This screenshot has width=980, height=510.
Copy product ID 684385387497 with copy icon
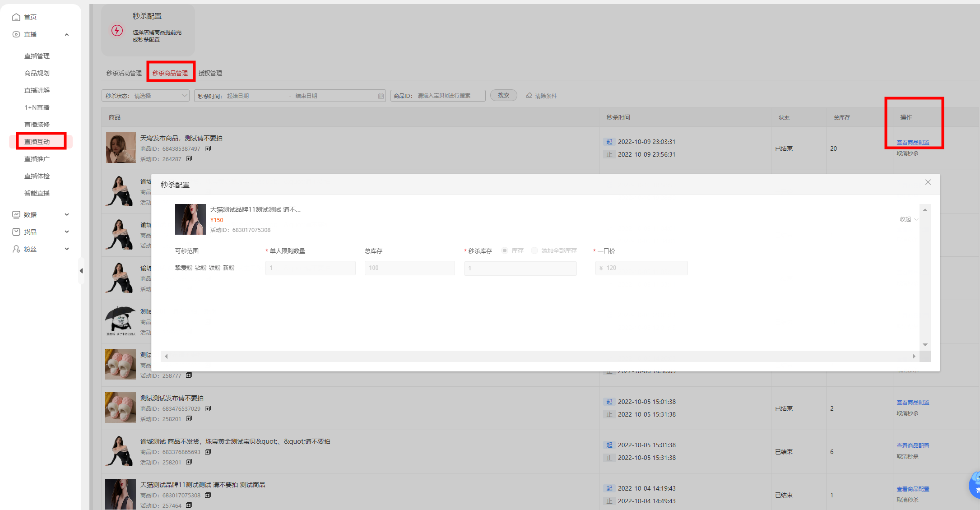coord(208,148)
